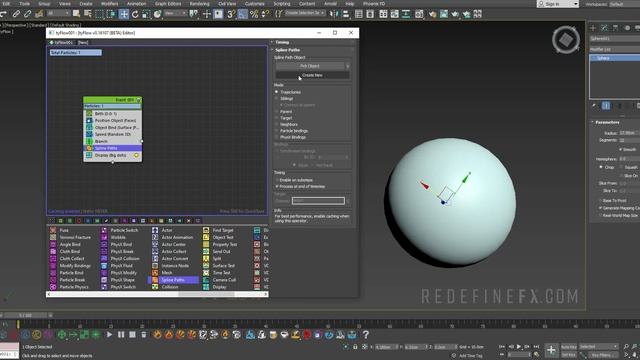Select the Branch operator in Event 001
This screenshot has width=640, height=360.
tap(113, 141)
